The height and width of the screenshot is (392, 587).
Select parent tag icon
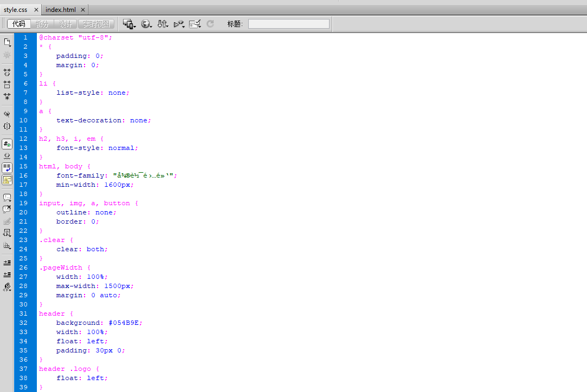[x=7, y=114]
